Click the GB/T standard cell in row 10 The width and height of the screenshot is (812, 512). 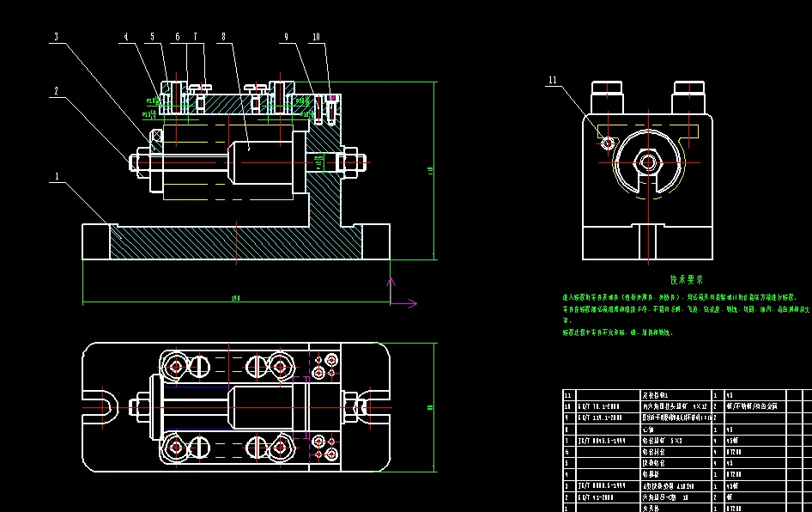tap(609, 406)
